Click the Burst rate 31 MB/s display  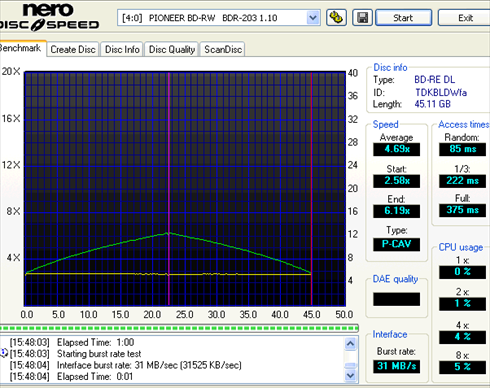pos(396,366)
